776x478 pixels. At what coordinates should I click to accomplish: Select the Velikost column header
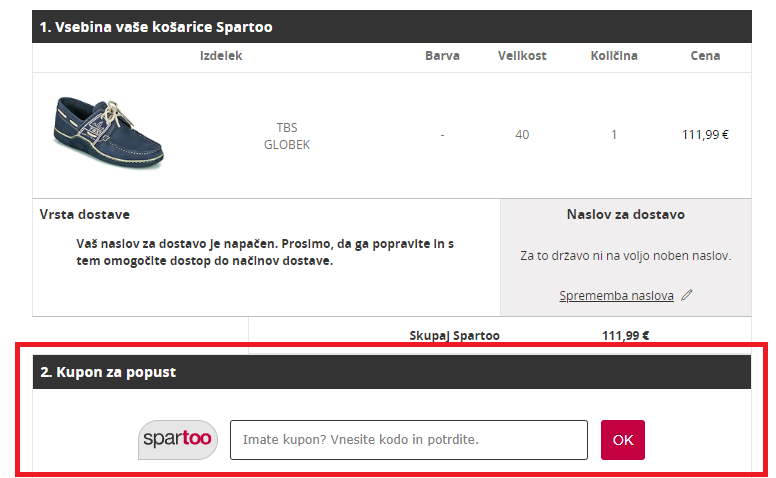click(x=522, y=55)
